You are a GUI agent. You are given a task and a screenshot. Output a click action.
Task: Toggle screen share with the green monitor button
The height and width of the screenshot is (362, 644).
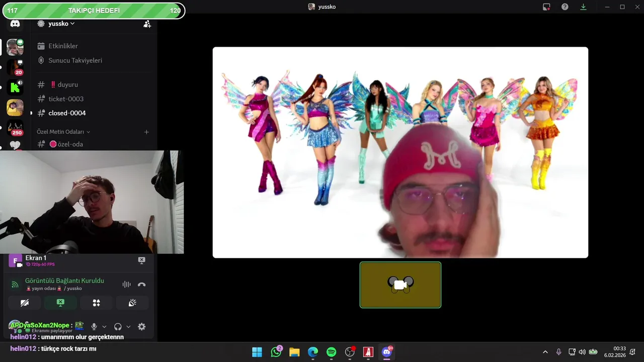point(60,303)
